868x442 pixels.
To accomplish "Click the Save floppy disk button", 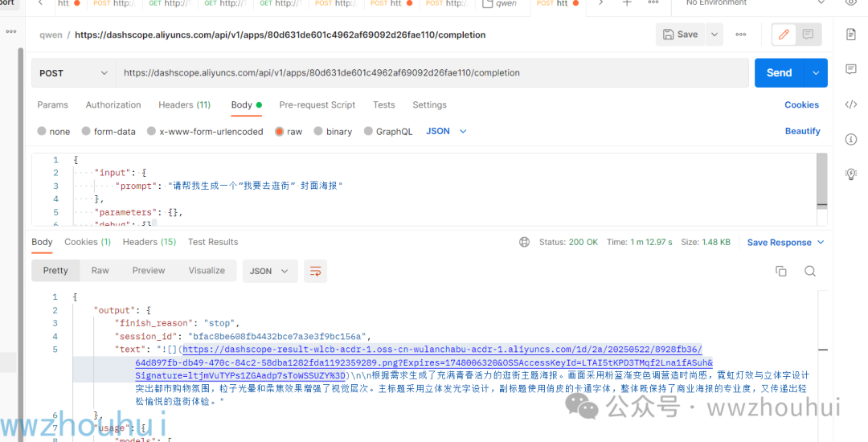I will [681, 35].
